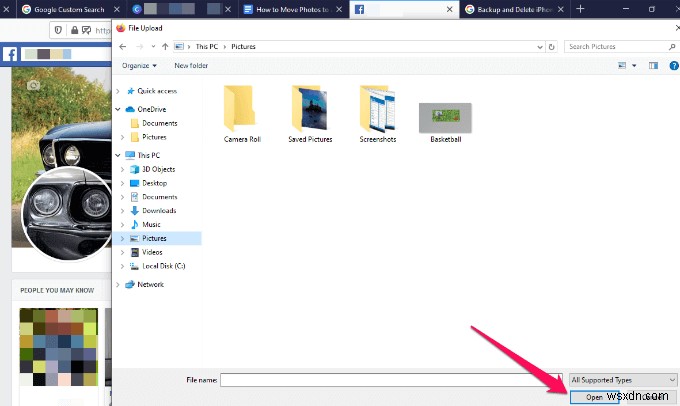Select OneDrive in the navigation tree
The image size is (680, 406).
pos(151,109)
